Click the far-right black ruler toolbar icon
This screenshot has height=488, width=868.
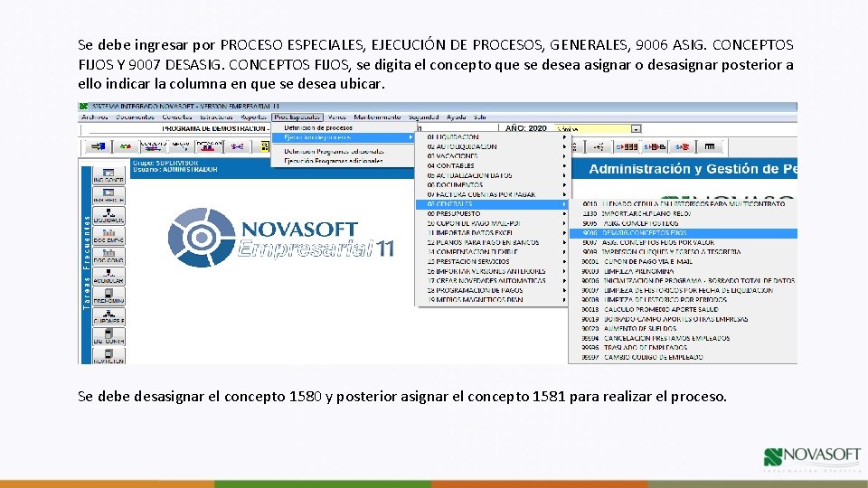coord(709,146)
